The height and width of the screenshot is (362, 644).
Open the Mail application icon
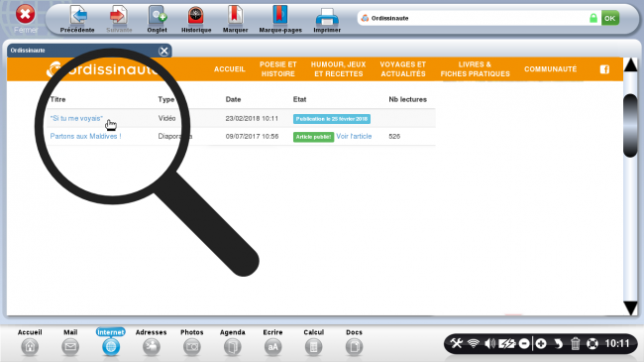(x=70, y=347)
